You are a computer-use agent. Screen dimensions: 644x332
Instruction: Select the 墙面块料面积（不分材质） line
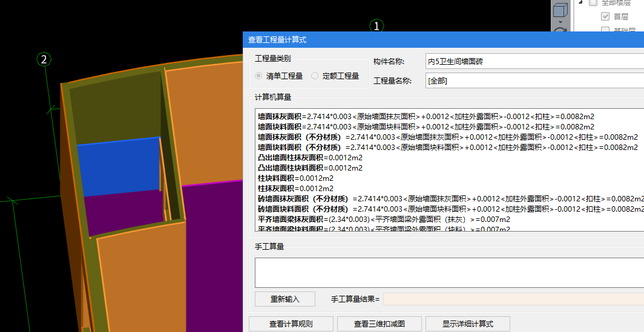coord(448,148)
